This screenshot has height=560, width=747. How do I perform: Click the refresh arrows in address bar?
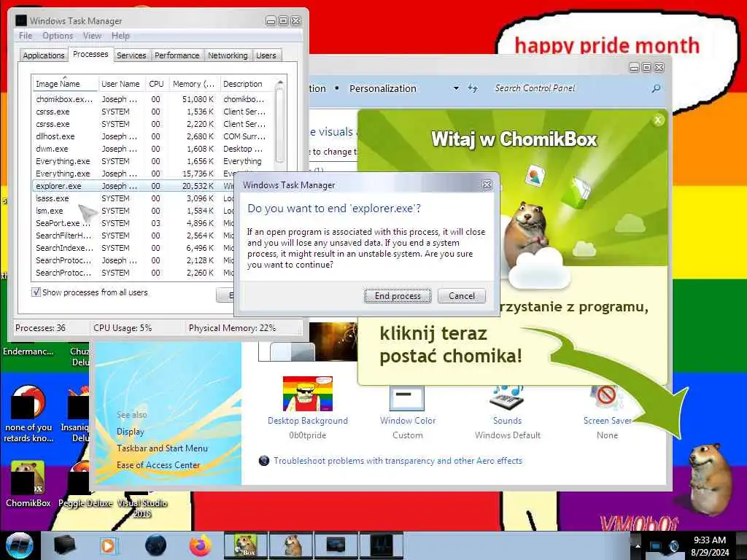[x=472, y=88]
